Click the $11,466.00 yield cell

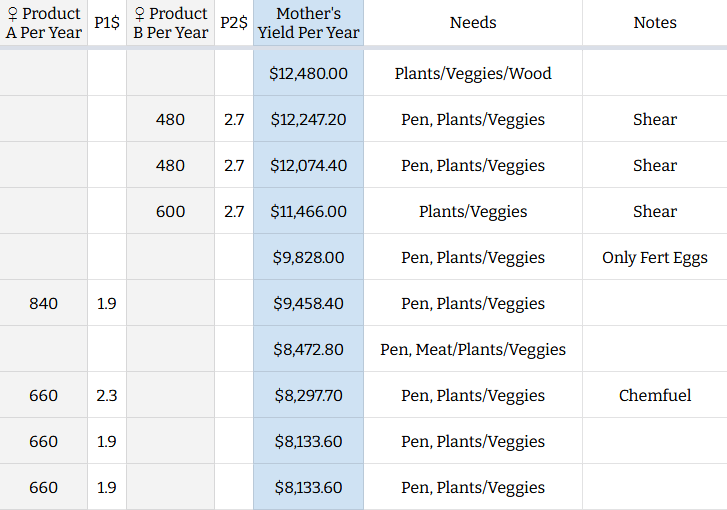308,211
